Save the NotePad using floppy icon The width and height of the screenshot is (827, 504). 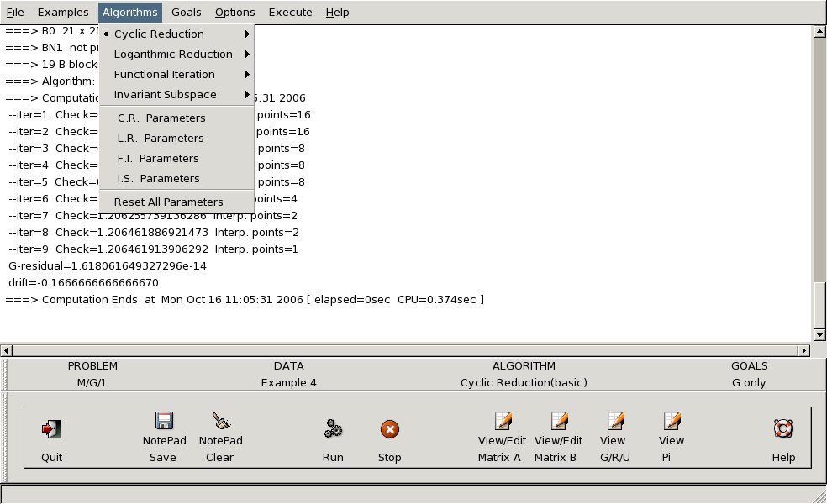tap(163, 422)
